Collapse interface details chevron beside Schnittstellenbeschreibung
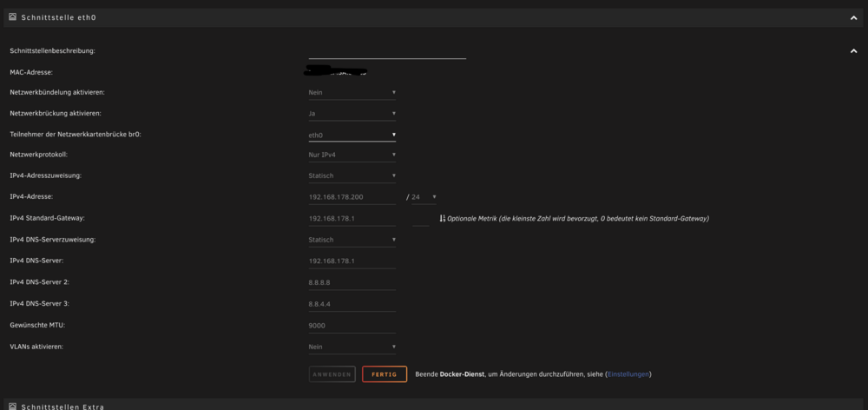Image resolution: width=868 pixels, height=410 pixels. pyautogui.click(x=853, y=51)
